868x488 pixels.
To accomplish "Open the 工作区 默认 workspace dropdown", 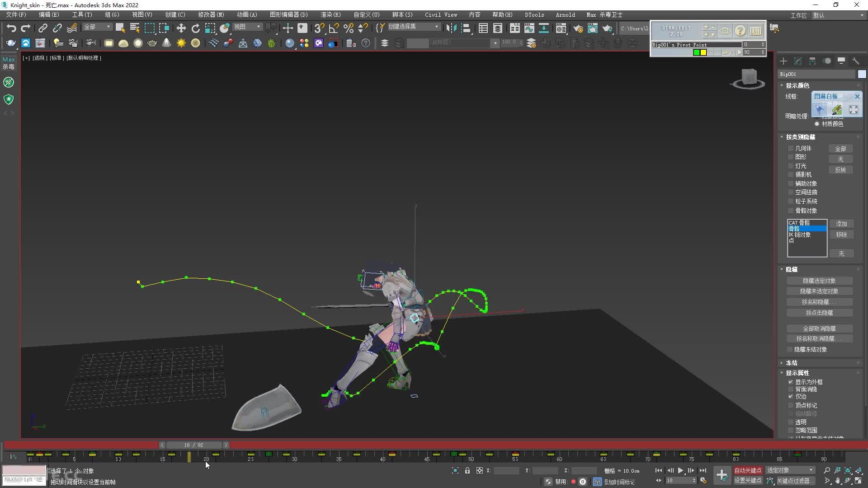I will 838,15.
